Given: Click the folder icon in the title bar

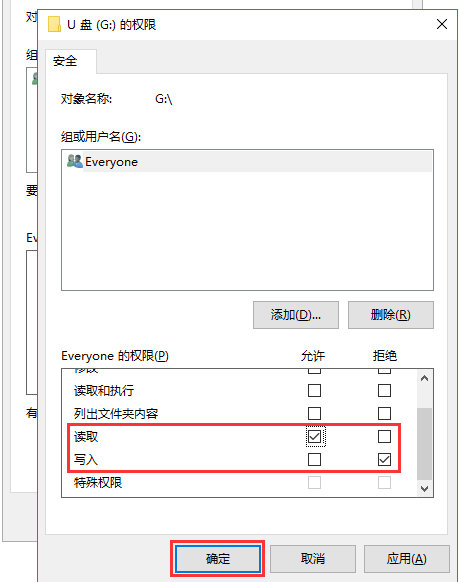Looking at the screenshot, I should click(55, 24).
